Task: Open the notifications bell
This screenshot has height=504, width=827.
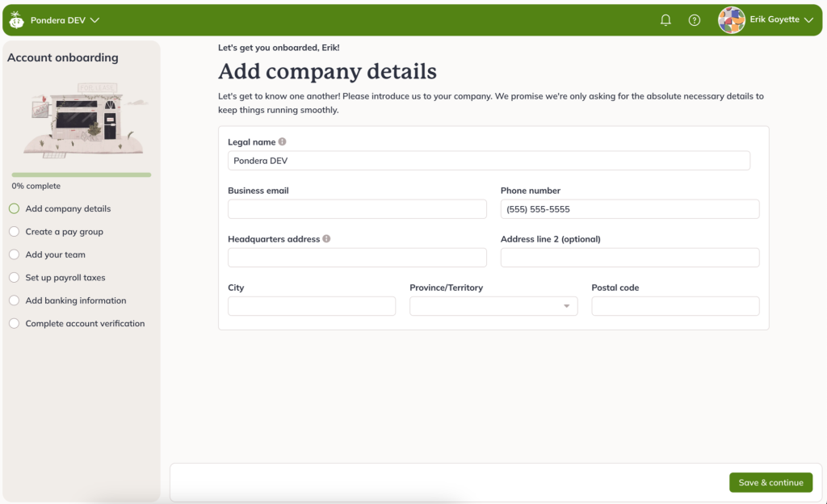Action: [665, 20]
